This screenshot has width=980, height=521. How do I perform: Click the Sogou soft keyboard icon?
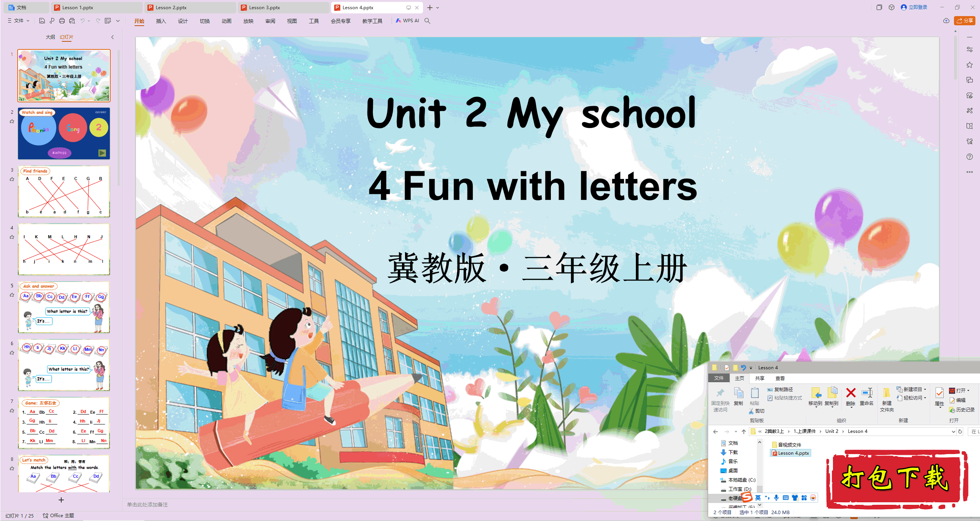(786, 498)
